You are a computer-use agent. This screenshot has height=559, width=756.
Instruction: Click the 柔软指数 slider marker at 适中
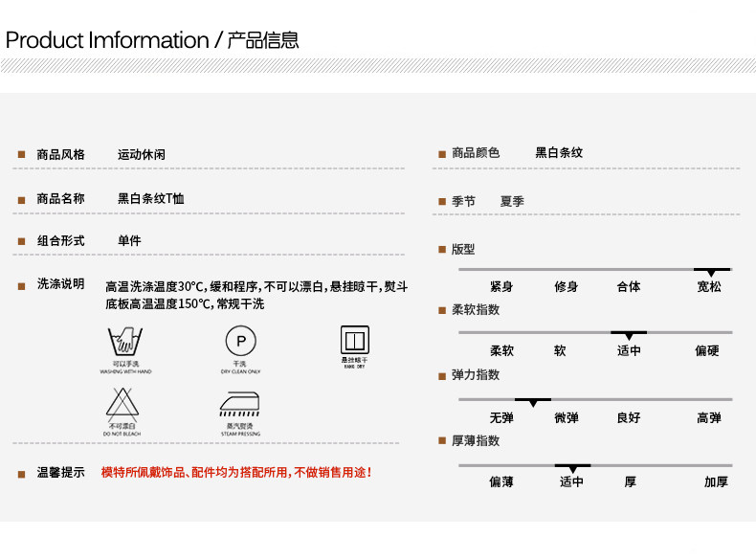(x=629, y=335)
